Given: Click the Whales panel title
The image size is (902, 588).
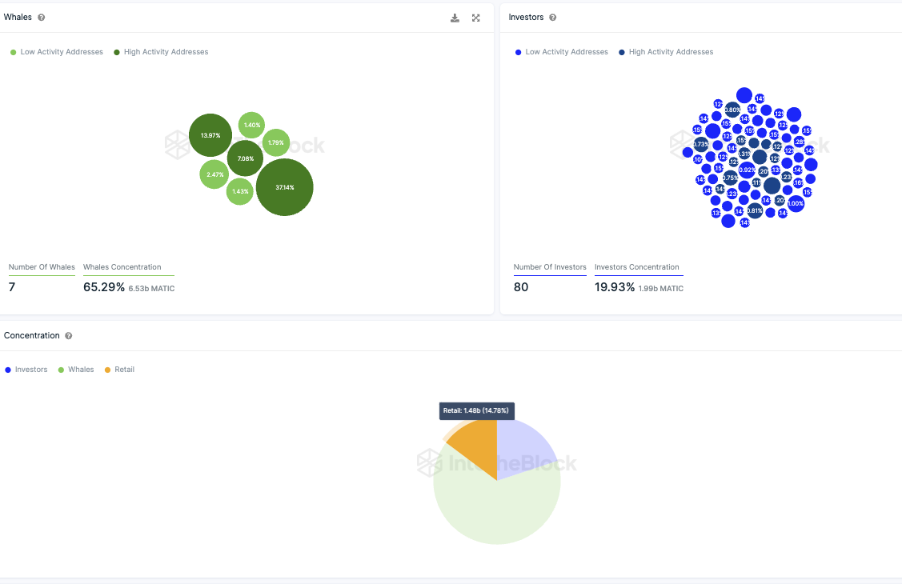Looking at the screenshot, I should (x=18, y=18).
